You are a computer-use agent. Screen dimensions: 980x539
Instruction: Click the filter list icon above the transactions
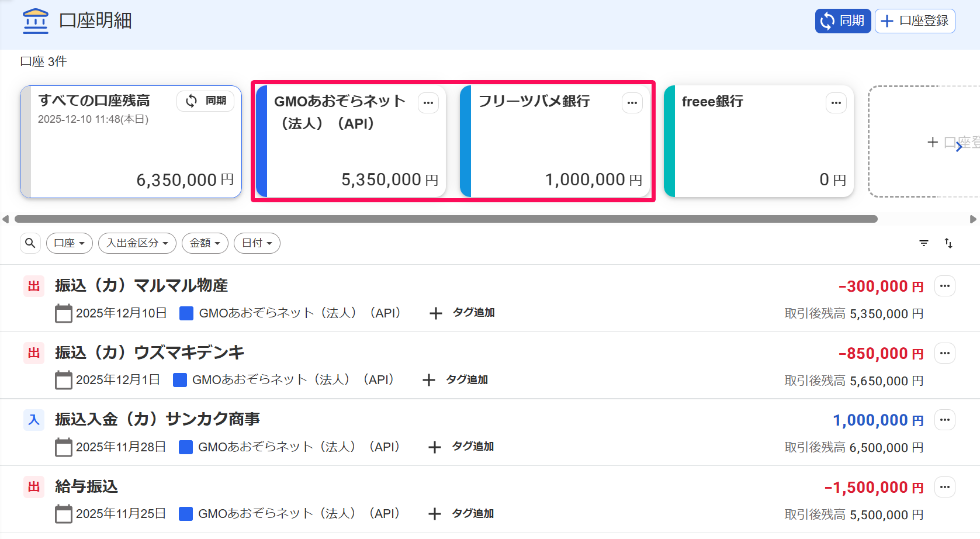[924, 243]
